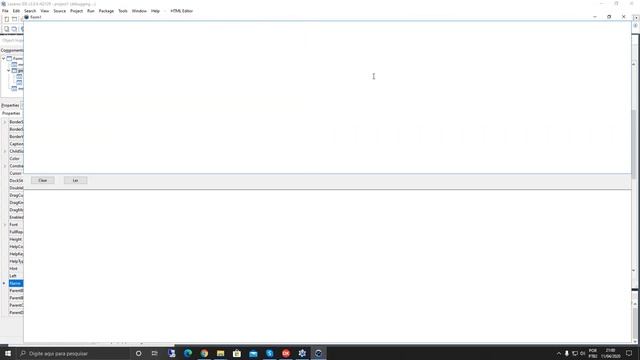Click the volume tray icon
The height and width of the screenshot is (360, 640).
[x=582, y=353]
